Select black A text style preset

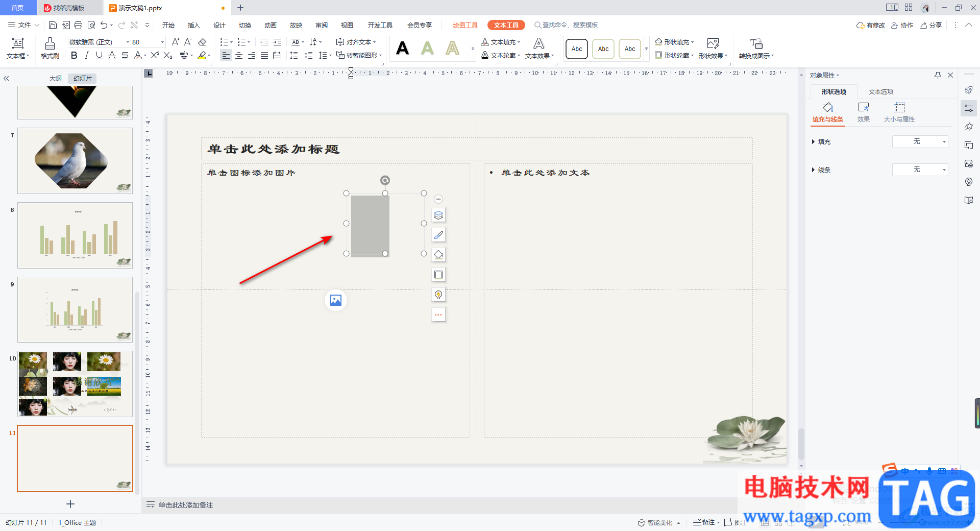[402, 49]
